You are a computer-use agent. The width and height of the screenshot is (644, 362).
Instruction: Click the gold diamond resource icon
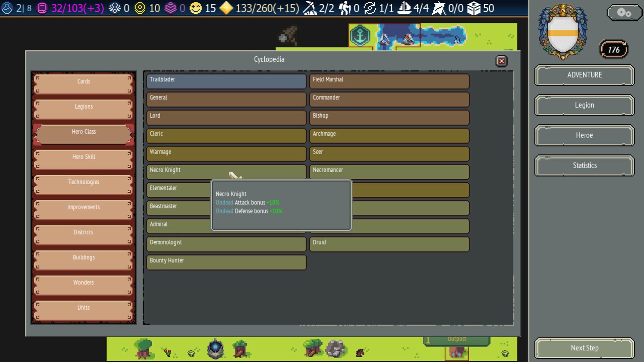226,8
